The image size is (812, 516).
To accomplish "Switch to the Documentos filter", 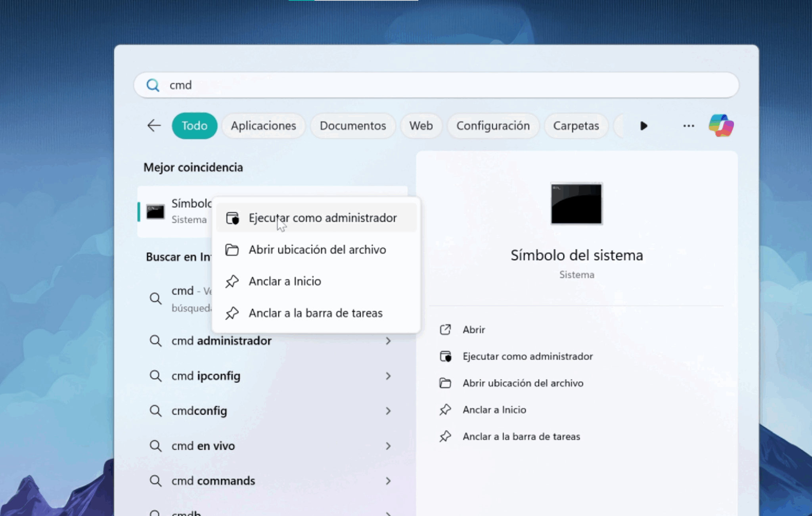I will (x=352, y=126).
